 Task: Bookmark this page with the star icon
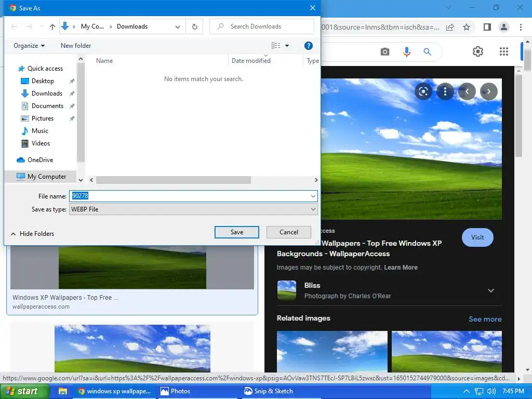point(467,27)
